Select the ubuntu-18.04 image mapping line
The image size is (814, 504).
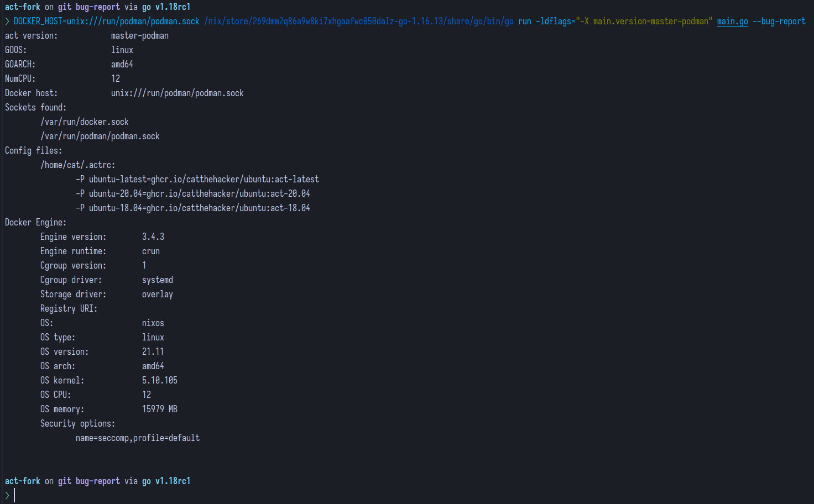click(x=193, y=208)
